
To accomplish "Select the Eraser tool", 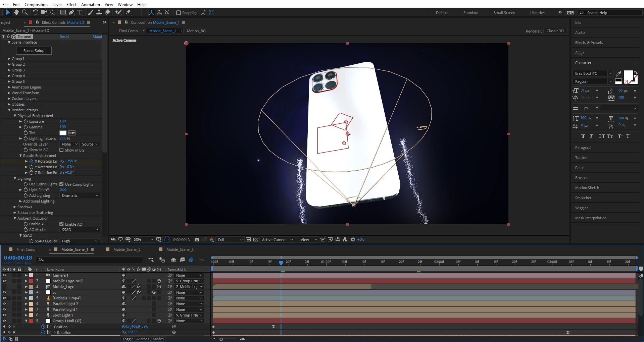I will click(107, 12).
